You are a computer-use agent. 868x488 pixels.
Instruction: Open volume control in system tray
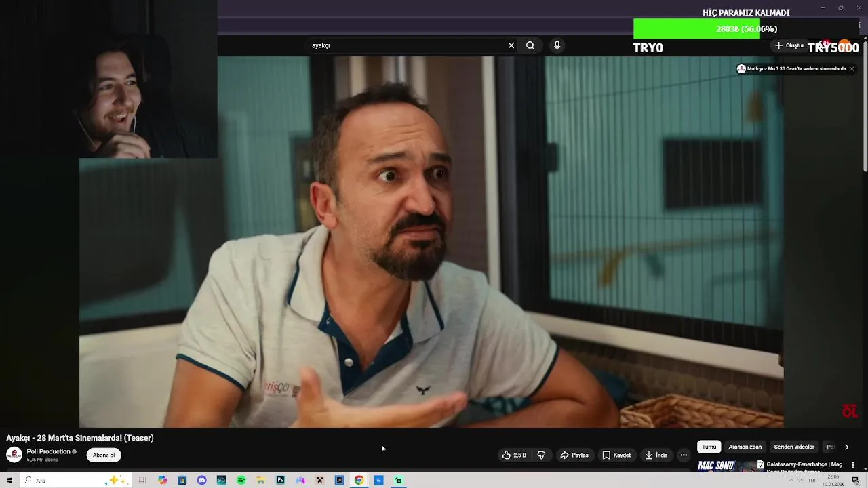[x=802, y=480]
